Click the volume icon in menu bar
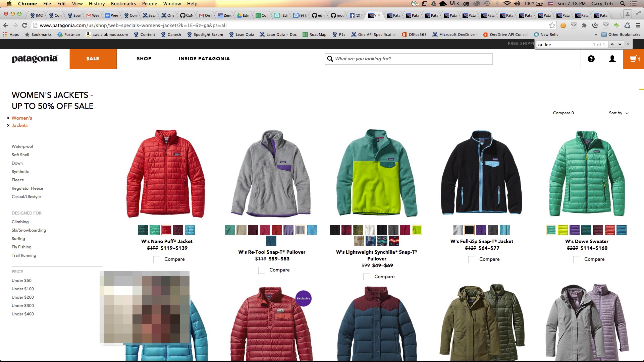The width and height of the screenshot is (644, 362). [x=517, y=4]
